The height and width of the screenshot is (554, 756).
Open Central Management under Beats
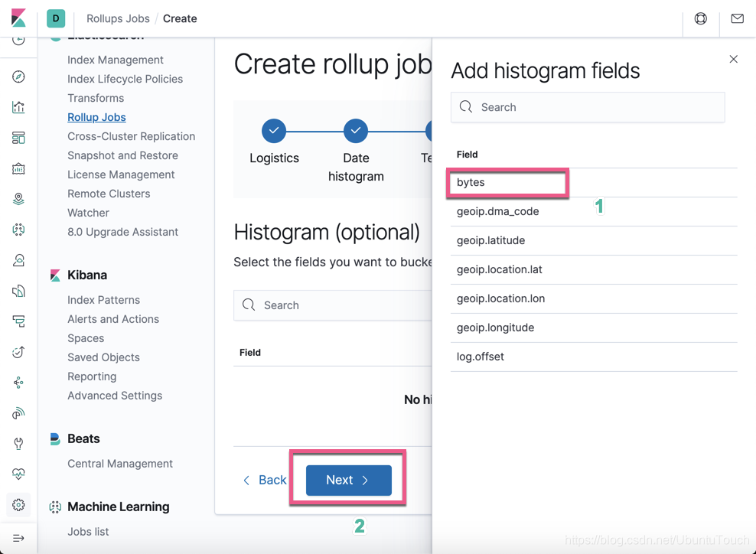(x=120, y=464)
